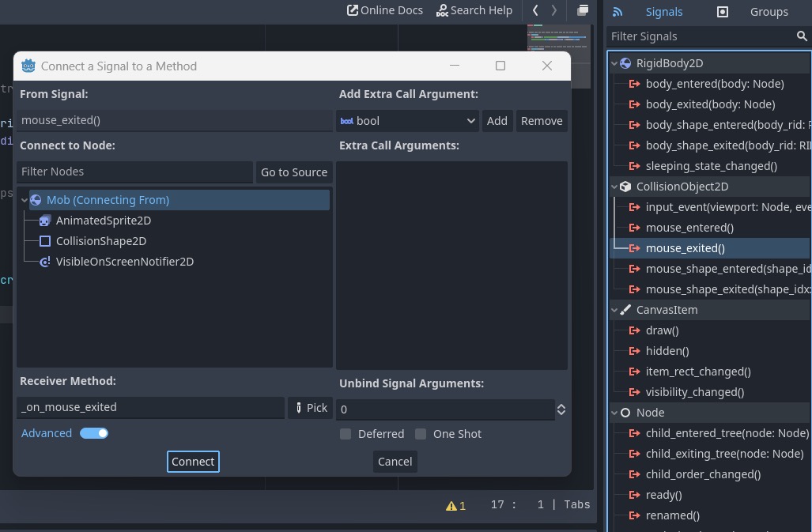Viewport: 812px width, 532px height.
Task: Click the Cancel button
Action: pos(395,462)
